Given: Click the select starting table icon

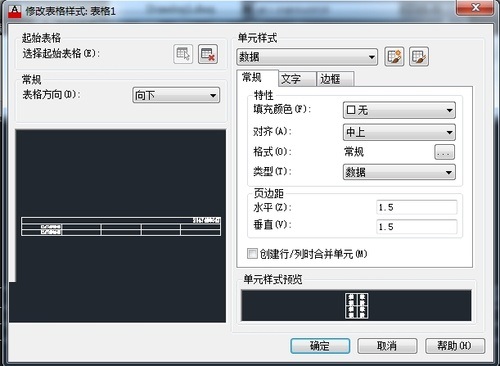Looking at the screenshot, I should [183, 54].
